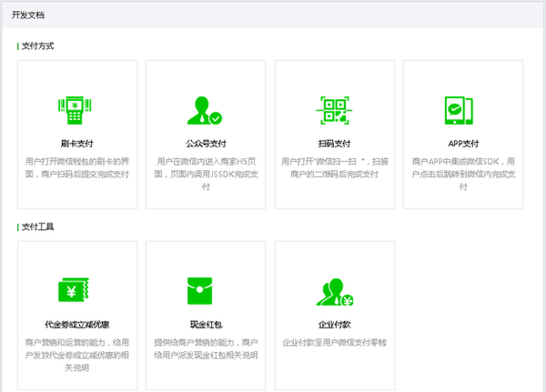The image size is (546, 392).
Task: Select the 扫码支付 title text
Action: point(334,144)
